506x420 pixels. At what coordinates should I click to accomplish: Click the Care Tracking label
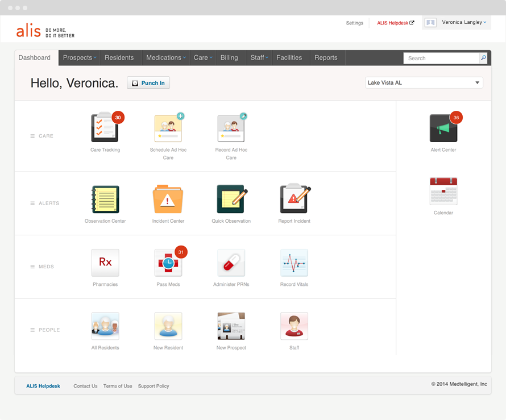click(105, 149)
